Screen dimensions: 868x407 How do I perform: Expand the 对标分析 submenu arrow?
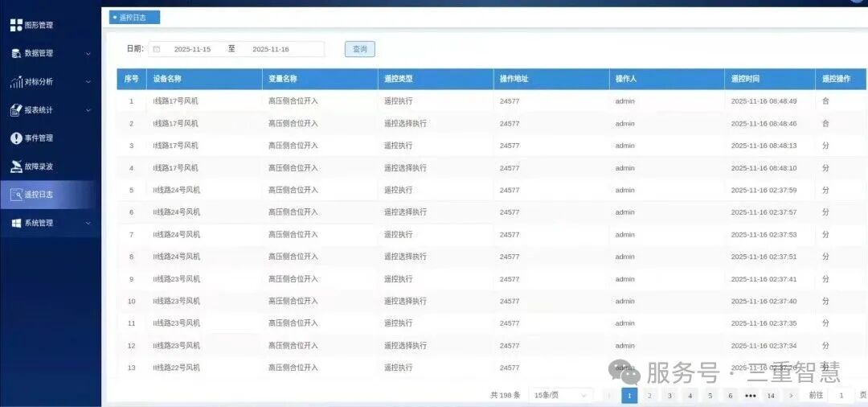pyautogui.click(x=88, y=82)
